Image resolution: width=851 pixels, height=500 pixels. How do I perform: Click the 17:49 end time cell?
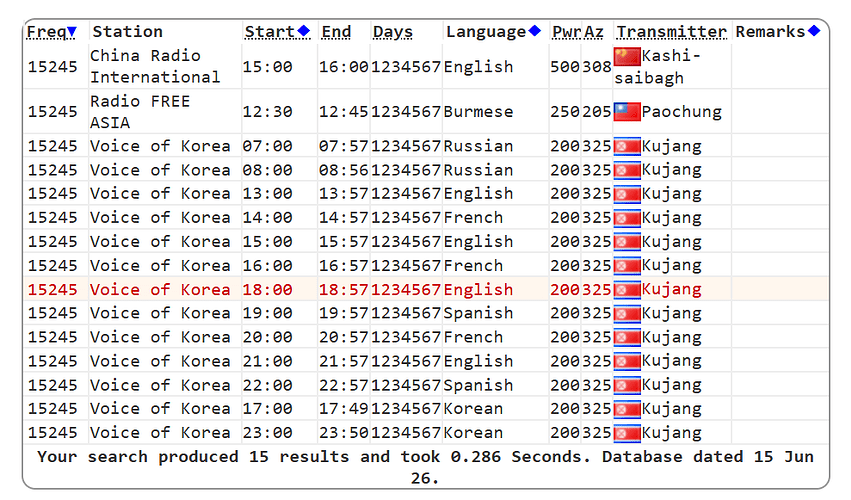click(344, 409)
